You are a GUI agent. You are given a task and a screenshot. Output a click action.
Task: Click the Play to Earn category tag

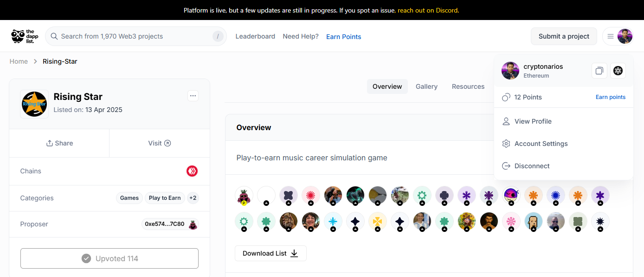click(165, 198)
